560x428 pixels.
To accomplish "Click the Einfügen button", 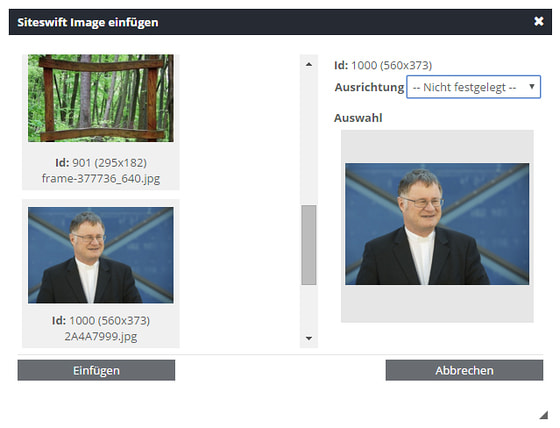I will point(96,370).
